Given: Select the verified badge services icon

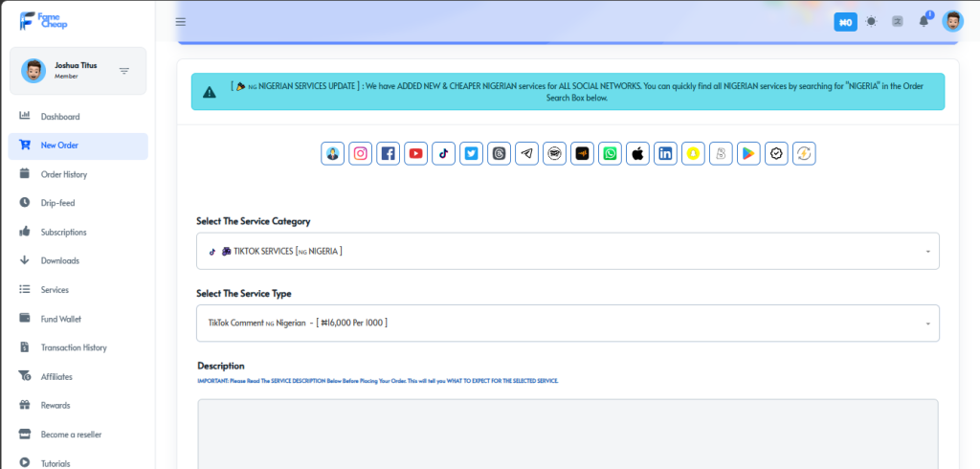Looking at the screenshot, I should [x=776, y=153].
